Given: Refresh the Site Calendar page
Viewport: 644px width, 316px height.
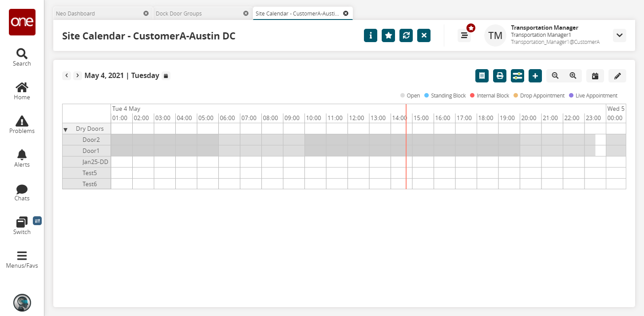Looking at the screenshot, I should 406,35.
